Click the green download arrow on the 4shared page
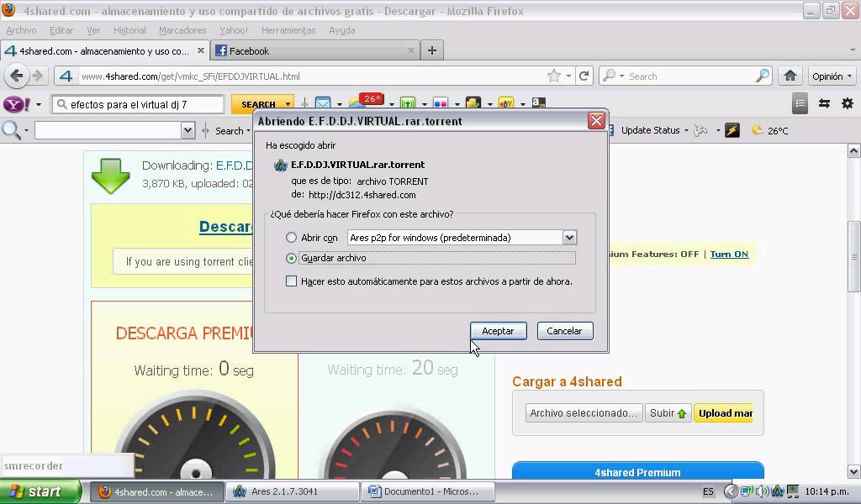This screenshot has height=504, width=861. (111, 176)
